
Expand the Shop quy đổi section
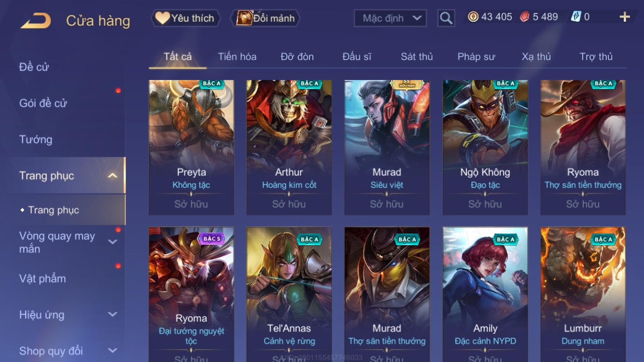[112, 351]
